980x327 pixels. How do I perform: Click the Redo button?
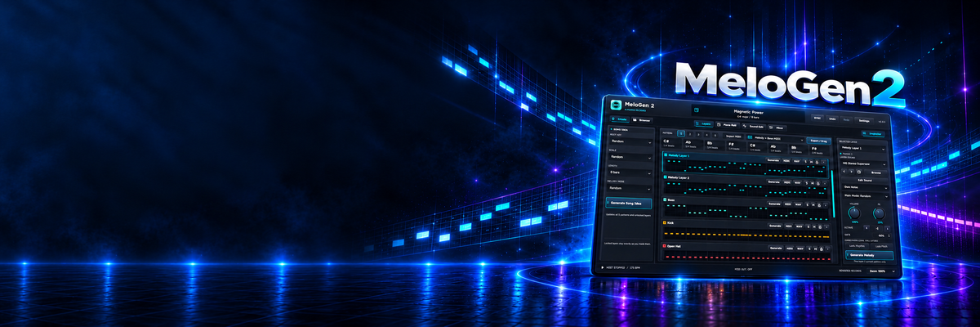coord(847,119)
